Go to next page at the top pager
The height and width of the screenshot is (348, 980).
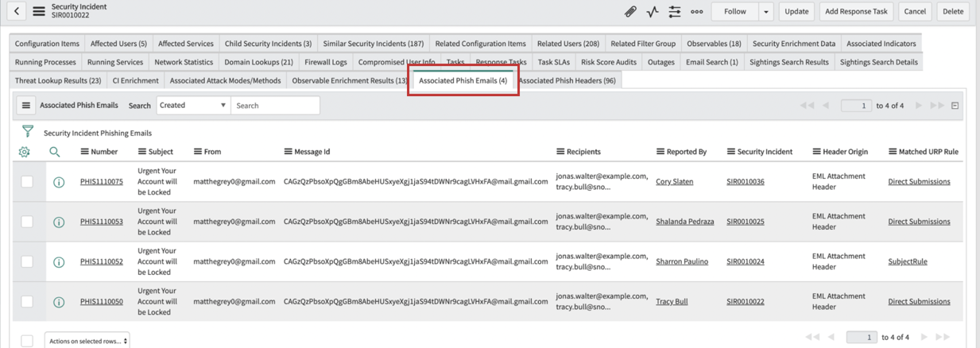point(919,106)
